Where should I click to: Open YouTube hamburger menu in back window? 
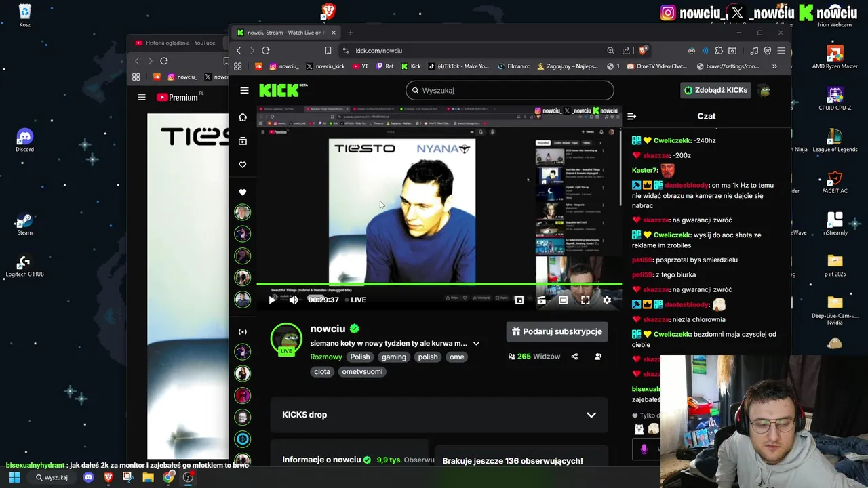coord(142,97)
